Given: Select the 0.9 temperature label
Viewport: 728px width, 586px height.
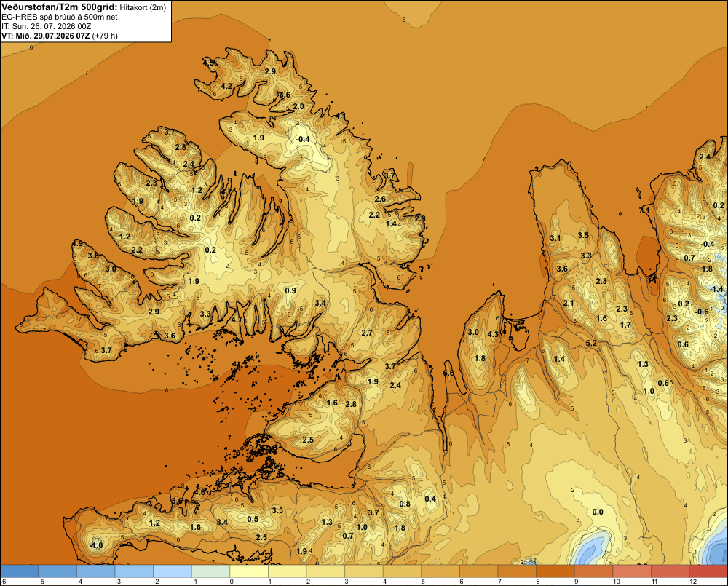Looking at the screenshot, I should (x=290, y=290).
